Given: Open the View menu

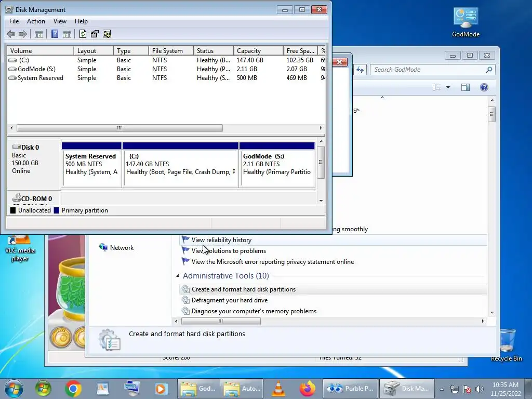Looking at the screenshot, I should (x=60, y=21).
